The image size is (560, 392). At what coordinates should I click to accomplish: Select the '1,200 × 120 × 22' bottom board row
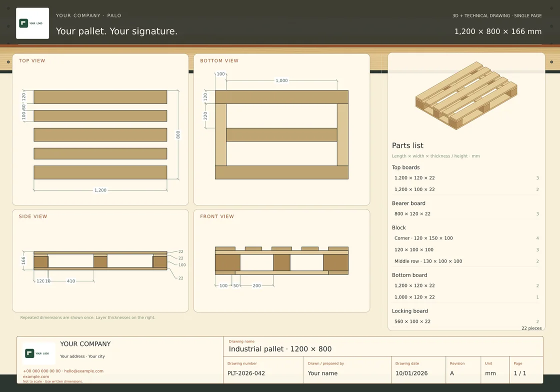[466, 285]
